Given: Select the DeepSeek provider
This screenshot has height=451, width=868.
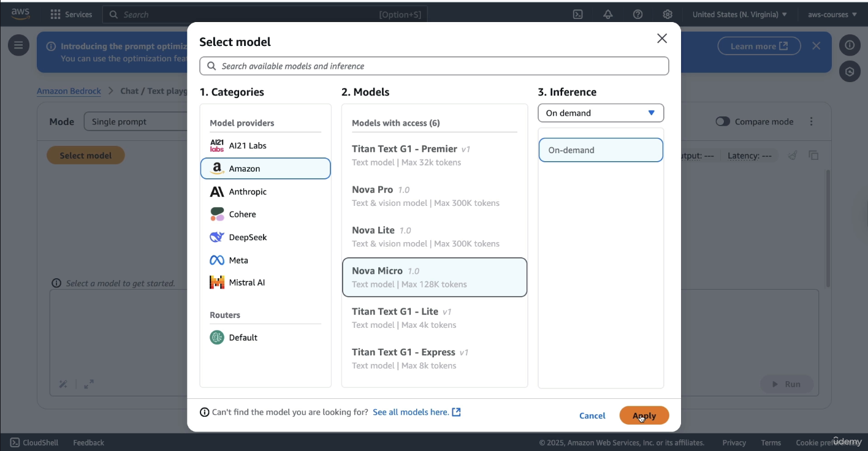Looking at the screenshot, I should (265, 237).
